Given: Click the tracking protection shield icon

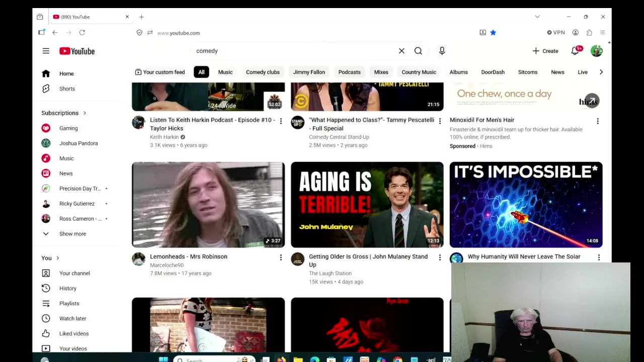Looking at the screenshot, I should 139,33.
